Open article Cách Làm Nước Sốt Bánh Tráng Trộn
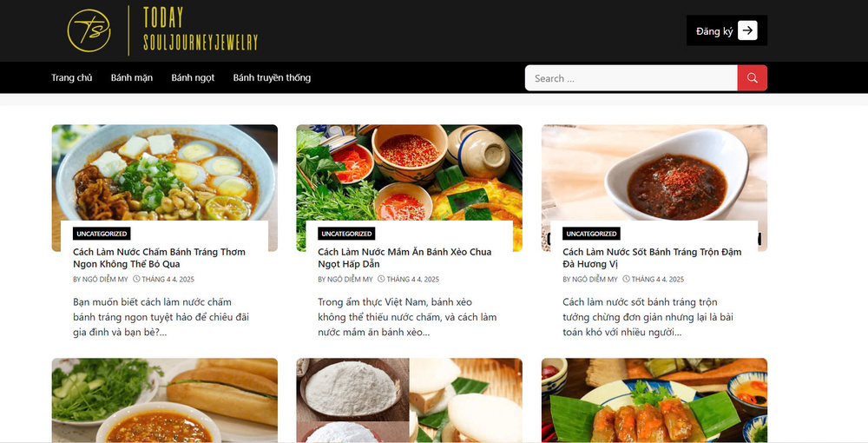This screenshot has height=443, width=868. point(652,258)
